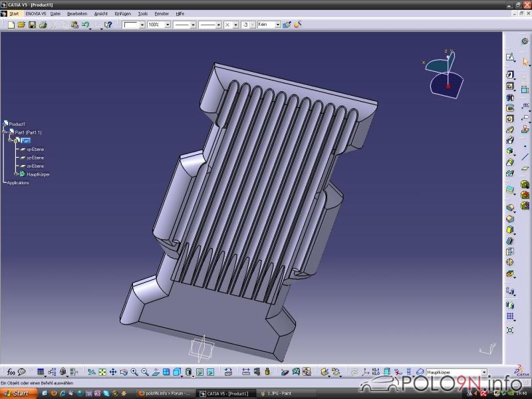Select xy-Ebene in the specification tree
The image size is (532, 399).
[x=35, y=150]
